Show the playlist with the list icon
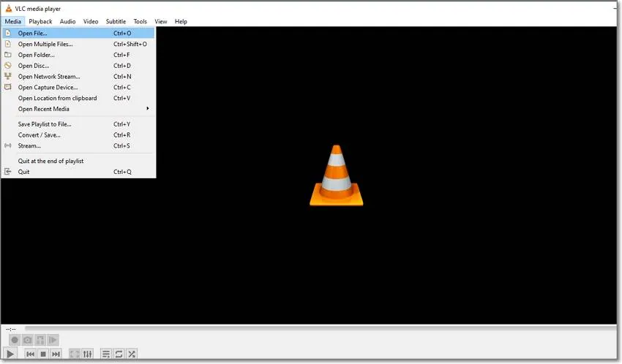 (106, 354)
